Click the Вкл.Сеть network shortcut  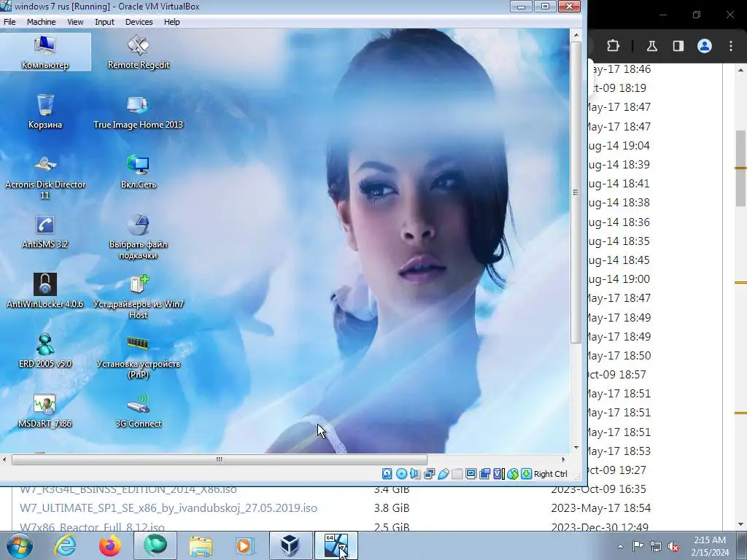pyautogui.click(x=138, y=172)
